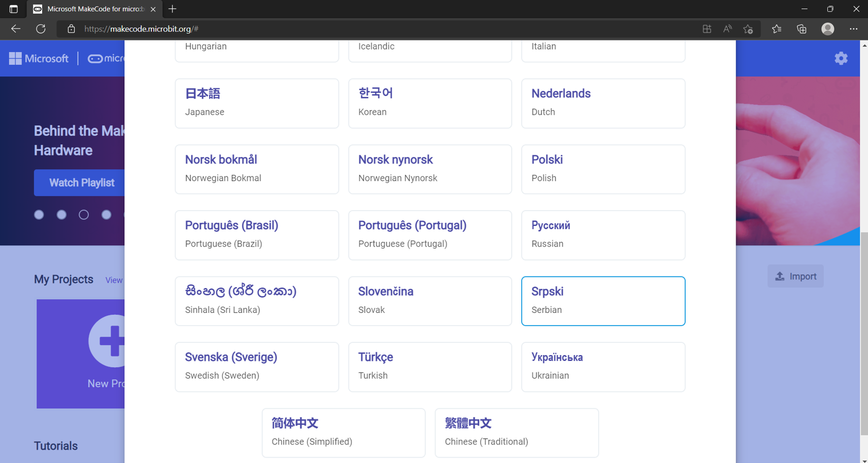
Task: Click the Microsoft logo
Action: (x=38, y=58)
